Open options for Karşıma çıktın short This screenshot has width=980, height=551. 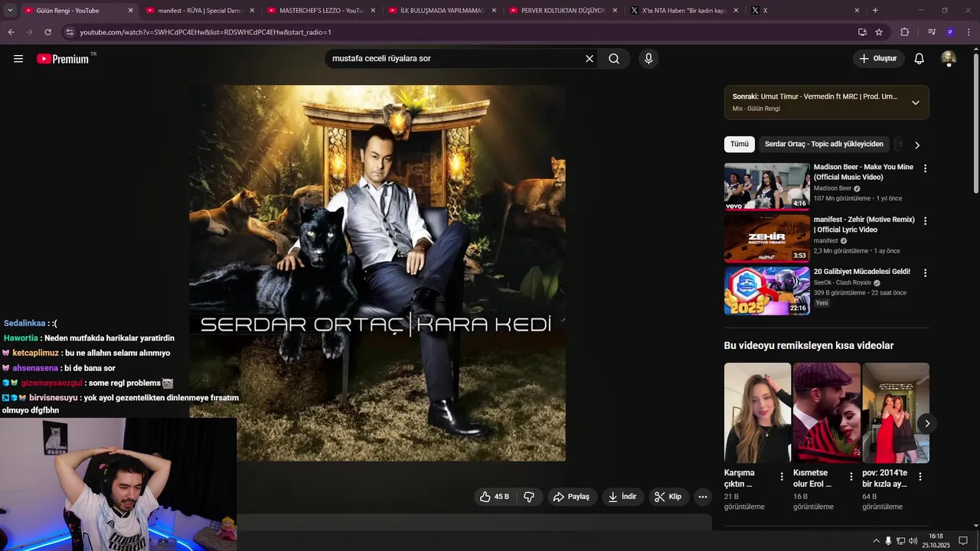[782, 477]
